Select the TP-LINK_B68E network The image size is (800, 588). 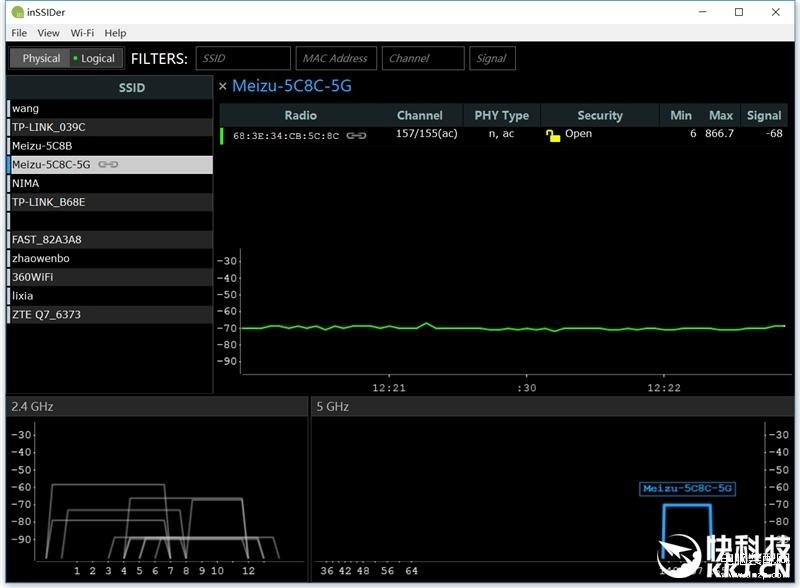point(110,202)
